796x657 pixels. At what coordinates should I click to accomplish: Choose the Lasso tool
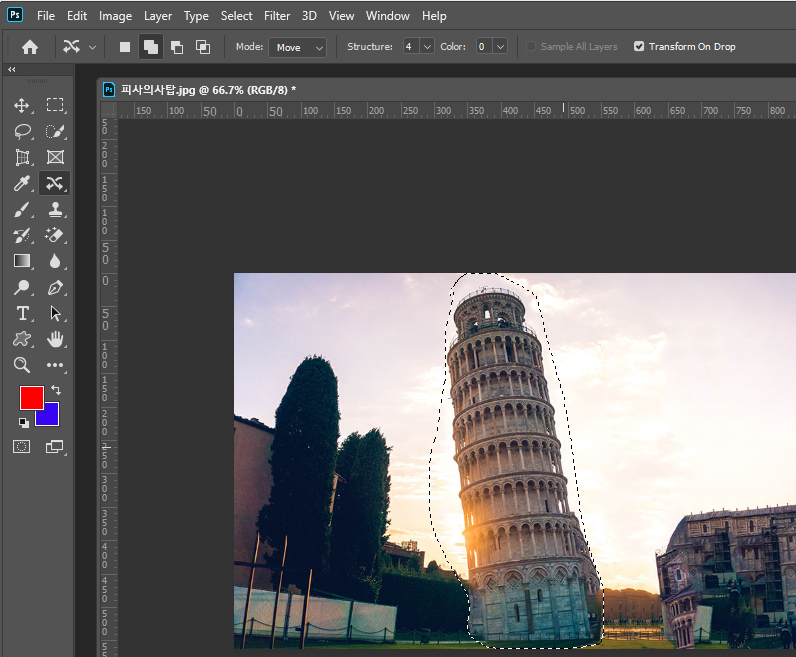pos(22,131)
